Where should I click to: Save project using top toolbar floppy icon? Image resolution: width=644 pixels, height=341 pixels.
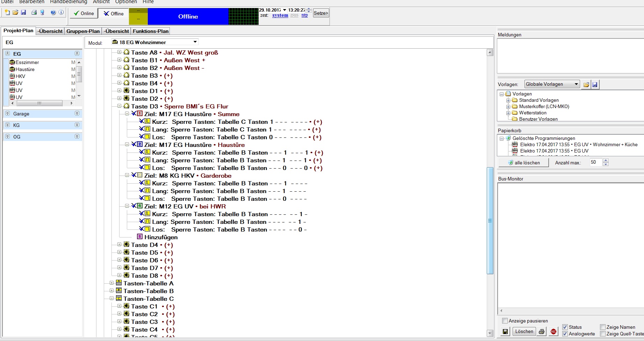coord(23,13)
